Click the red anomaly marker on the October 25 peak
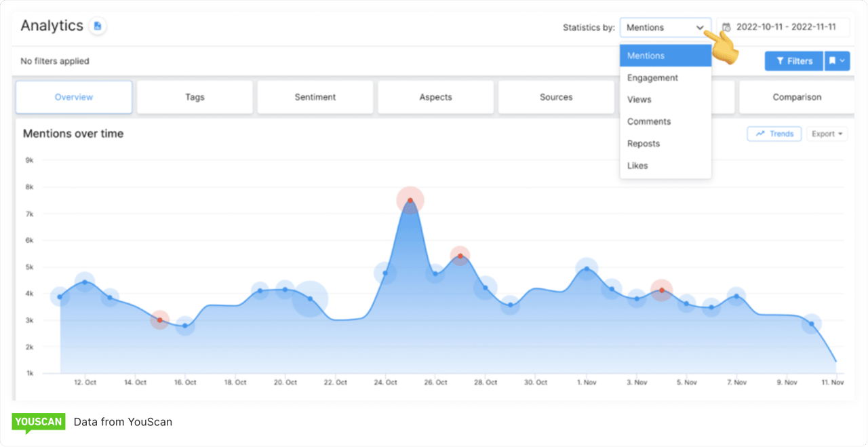 (x=410, y=200)
